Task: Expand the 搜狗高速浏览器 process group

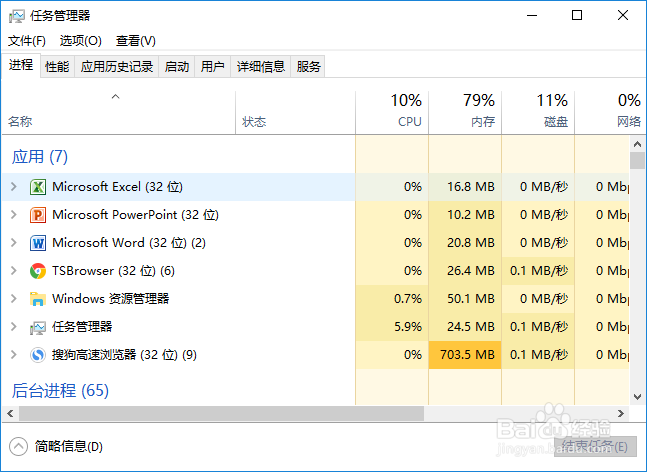Action: 14,355
